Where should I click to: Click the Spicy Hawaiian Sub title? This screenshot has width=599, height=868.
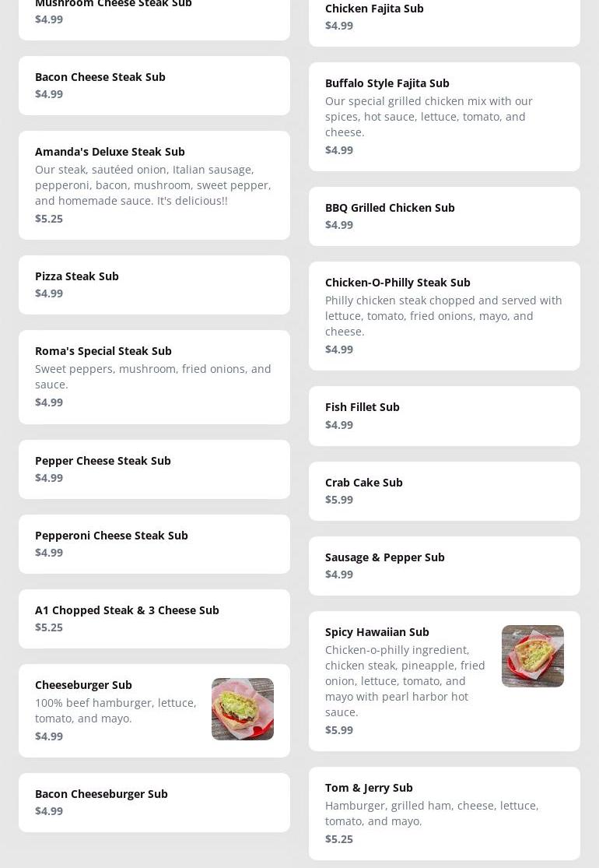pos(377,632)
